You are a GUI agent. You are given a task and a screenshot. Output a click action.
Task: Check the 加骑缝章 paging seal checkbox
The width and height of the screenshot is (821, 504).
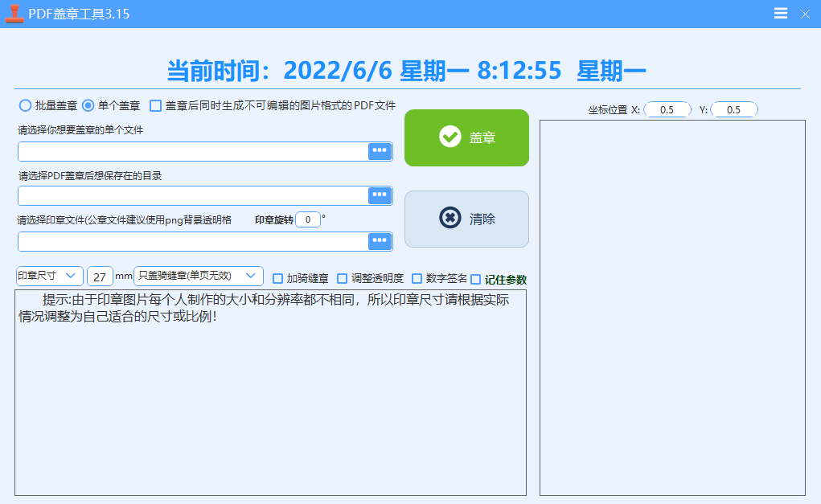pos(277,278)
